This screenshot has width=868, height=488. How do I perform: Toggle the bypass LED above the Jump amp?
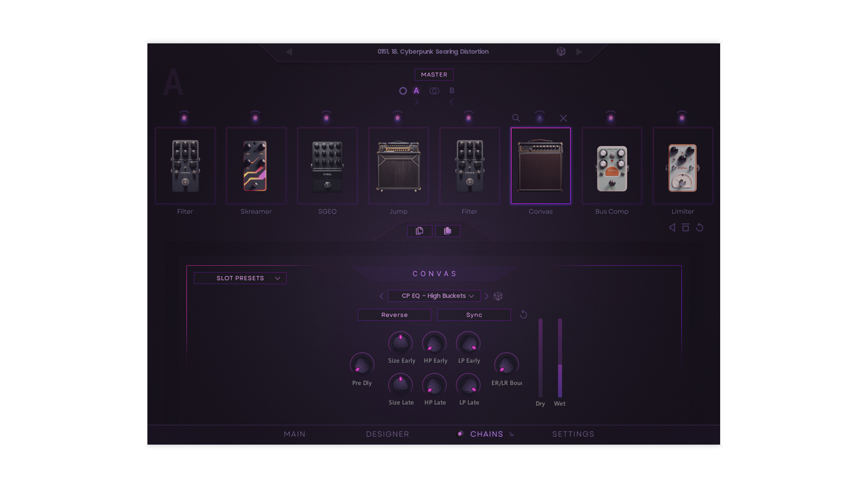click(398, 117)
